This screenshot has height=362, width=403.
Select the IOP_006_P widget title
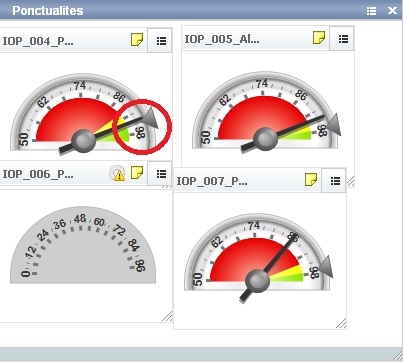(x=38, y=174)
